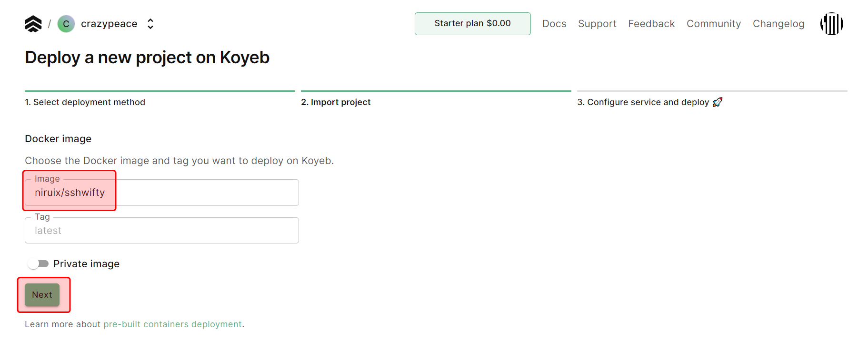
Task: Open the Community link
Action: pos(713,24)
